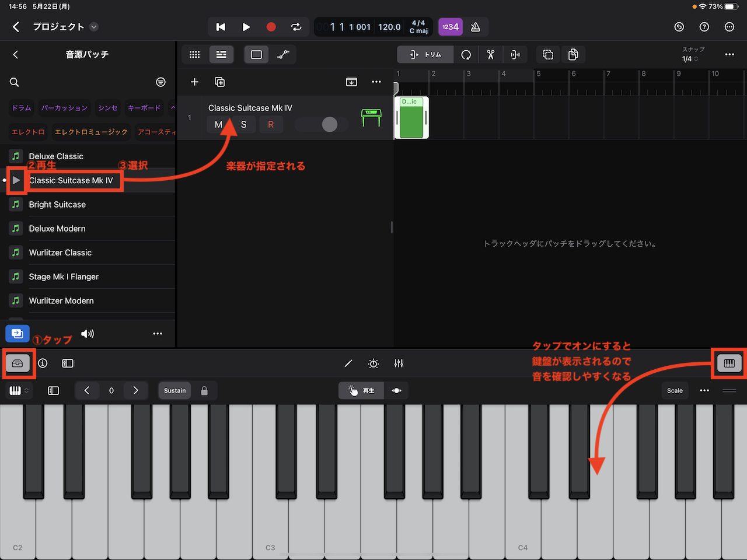Duplicate the selected track
Image resolution: width=747 pixels, height=560 pixels.
coord(220,82)
